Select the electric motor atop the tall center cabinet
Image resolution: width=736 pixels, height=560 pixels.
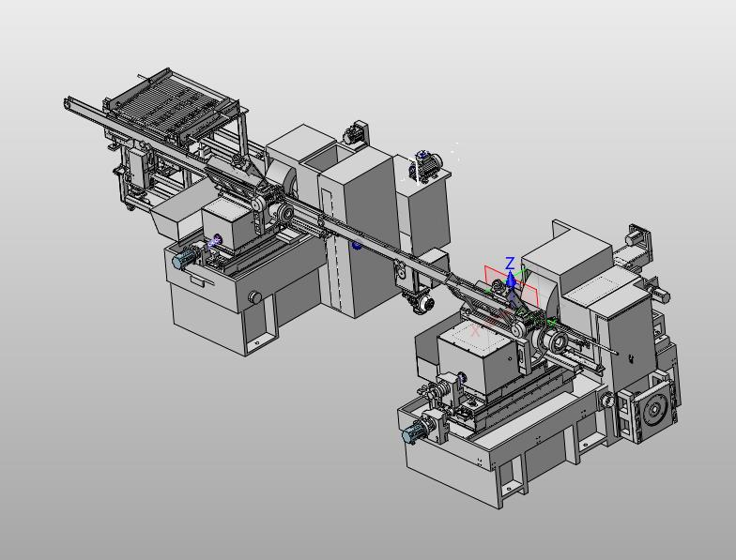424,165
